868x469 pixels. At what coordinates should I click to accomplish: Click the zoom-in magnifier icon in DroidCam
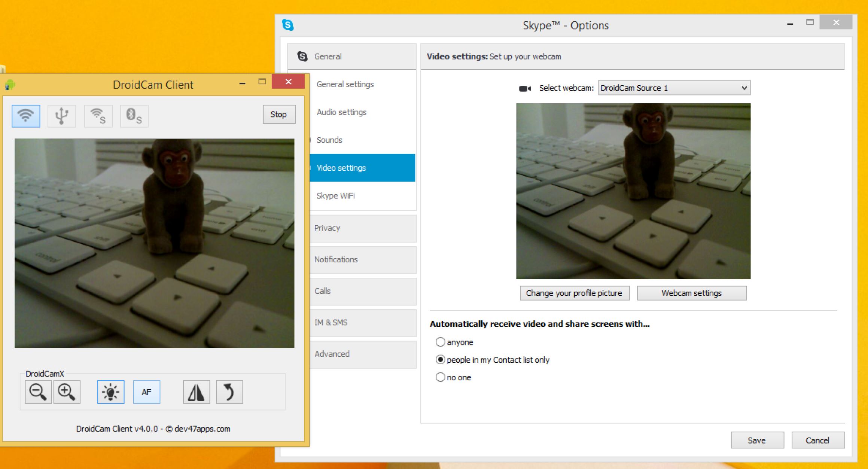coord(66,393)
